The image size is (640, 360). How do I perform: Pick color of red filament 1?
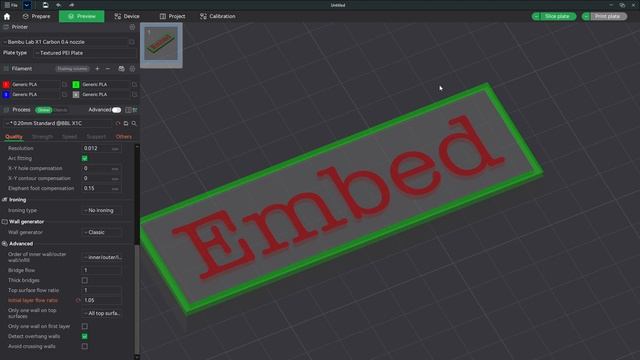tap(6, 84)
